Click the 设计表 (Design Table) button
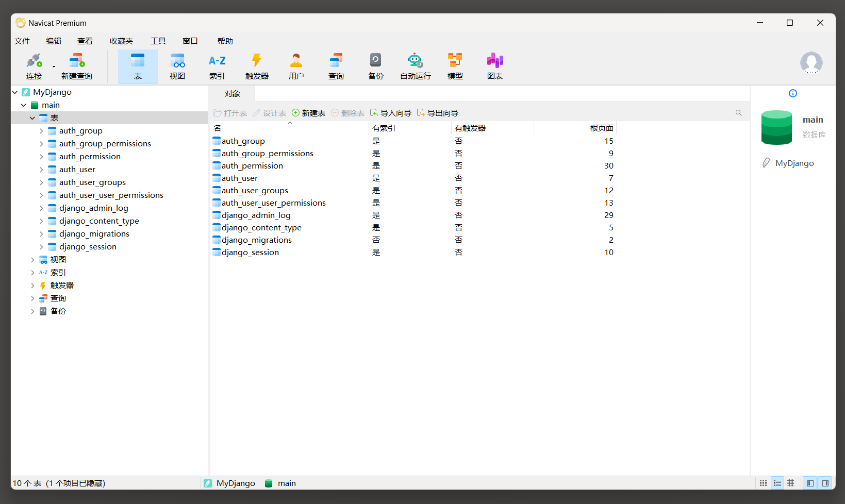 (269, 113)
